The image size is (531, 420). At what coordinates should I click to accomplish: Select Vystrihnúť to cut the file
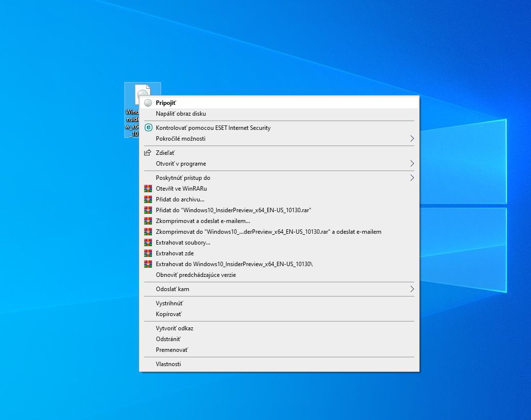point(279,303)
